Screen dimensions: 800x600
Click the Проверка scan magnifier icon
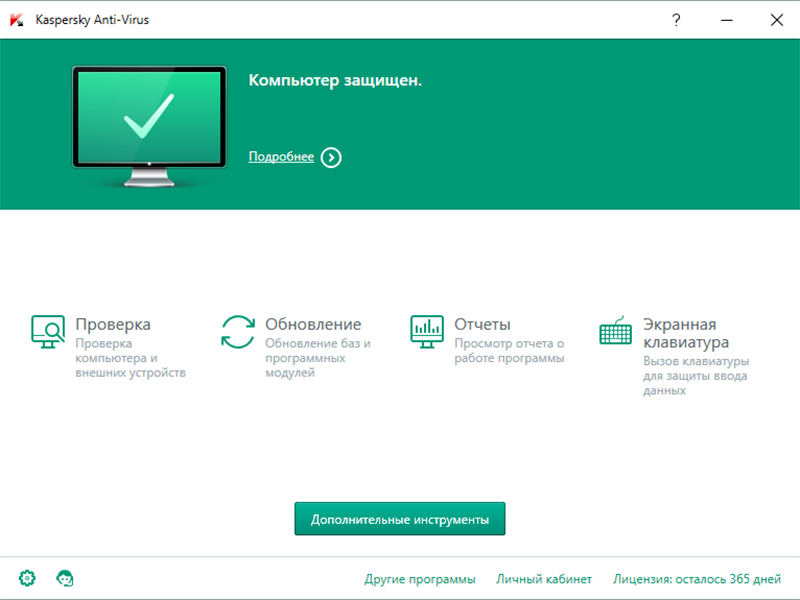(x=47, y=331)
